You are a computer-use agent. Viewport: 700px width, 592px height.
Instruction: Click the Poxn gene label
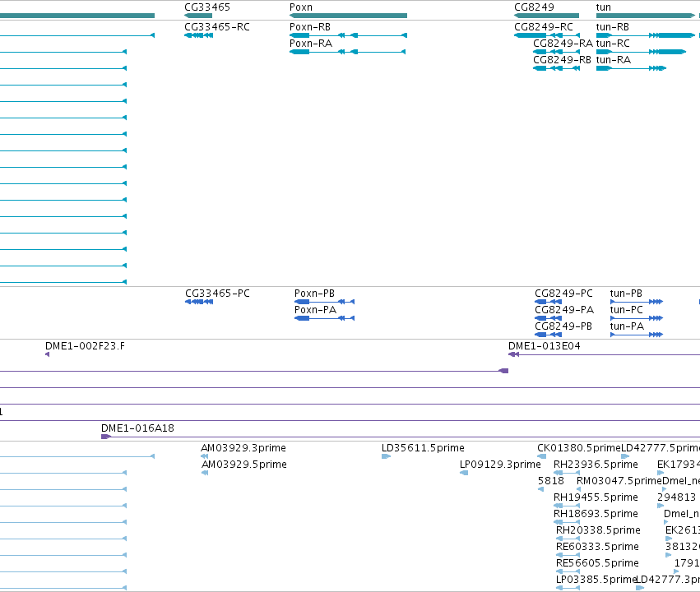coord(301,7)
